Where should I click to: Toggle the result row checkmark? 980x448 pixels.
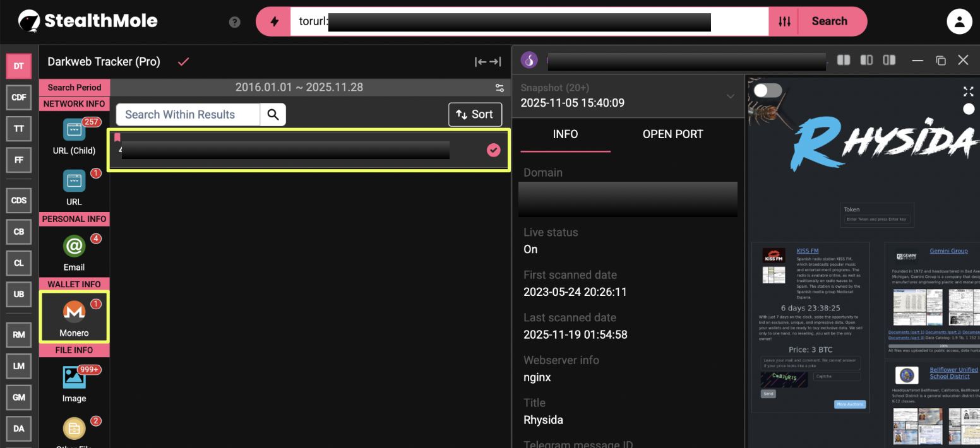coord(494,150)
